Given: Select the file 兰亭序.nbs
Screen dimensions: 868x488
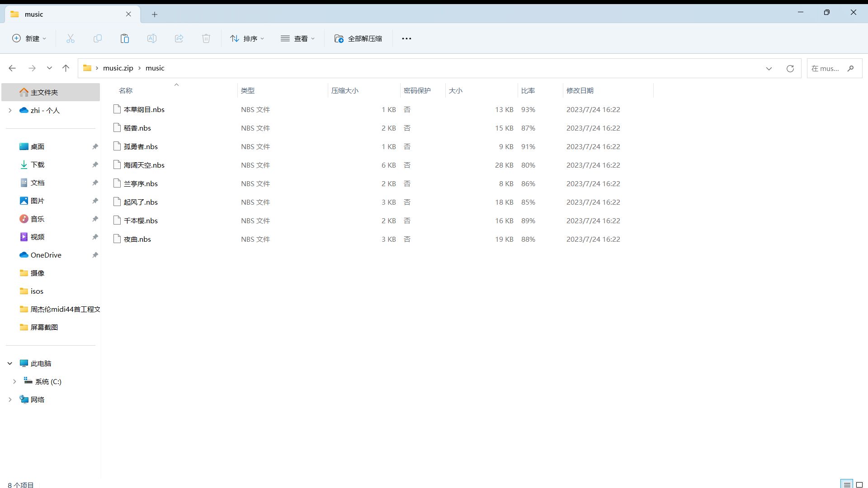Looking at the screenshot, I should (x=141, y=183).
